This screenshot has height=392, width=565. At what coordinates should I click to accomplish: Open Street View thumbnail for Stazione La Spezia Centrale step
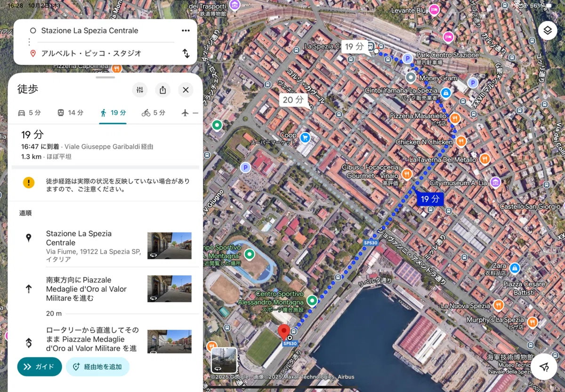click(169, 246)
